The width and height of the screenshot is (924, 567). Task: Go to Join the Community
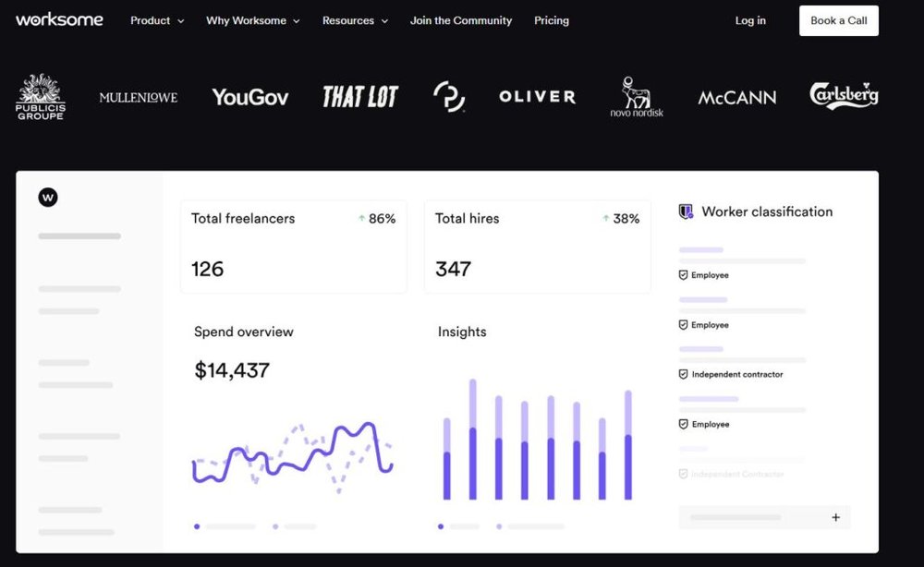[461, 20]
